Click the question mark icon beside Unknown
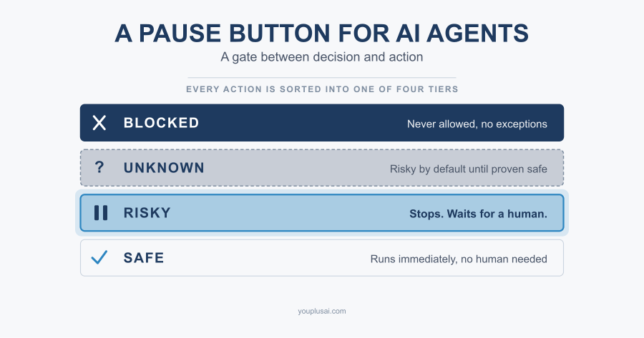 point(99,167)
